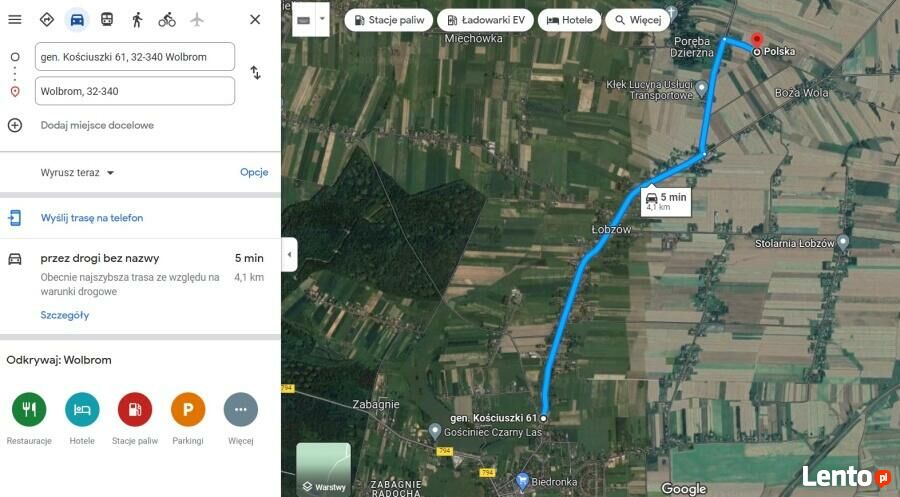Open Parkingi orange category icon

tap(188, 409)
